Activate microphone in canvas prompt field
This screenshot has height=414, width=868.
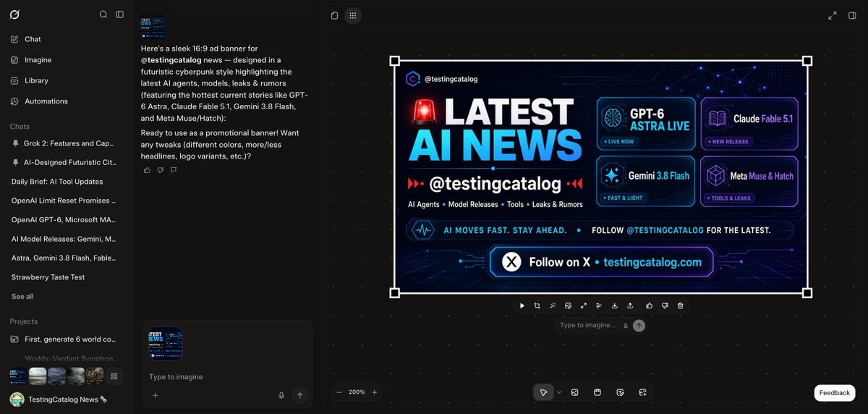click(626, 326)
